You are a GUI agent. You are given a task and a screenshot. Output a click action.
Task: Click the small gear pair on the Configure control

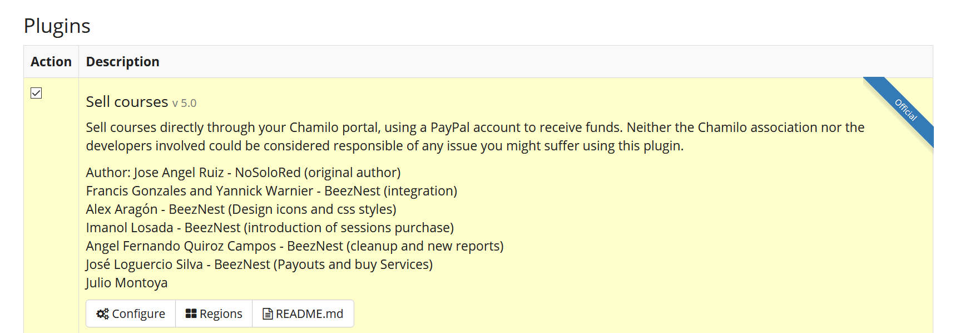102,314
